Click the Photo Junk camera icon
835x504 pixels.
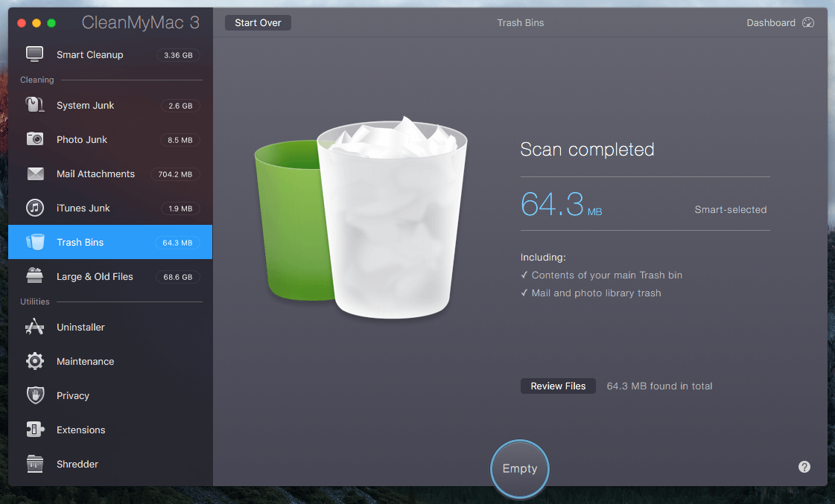34,139
